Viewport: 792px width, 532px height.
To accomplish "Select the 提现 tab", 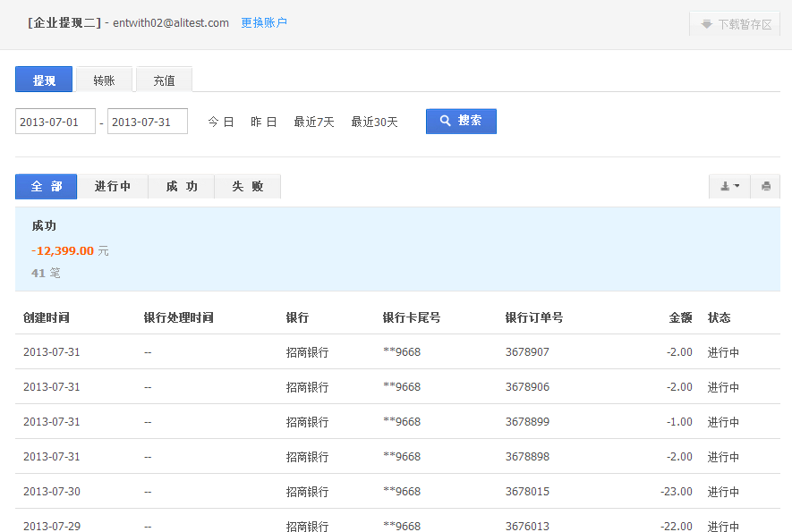I will click(44, 80).
